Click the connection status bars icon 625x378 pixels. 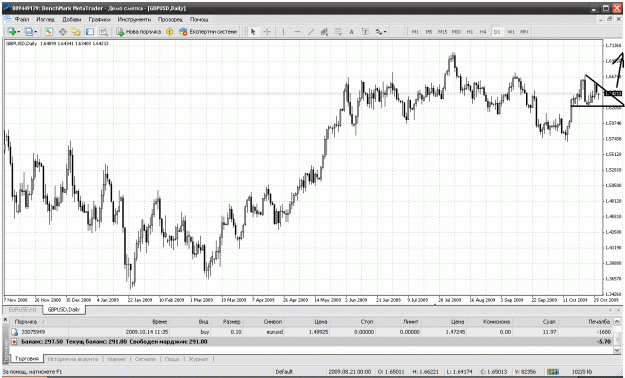(553, 372)
